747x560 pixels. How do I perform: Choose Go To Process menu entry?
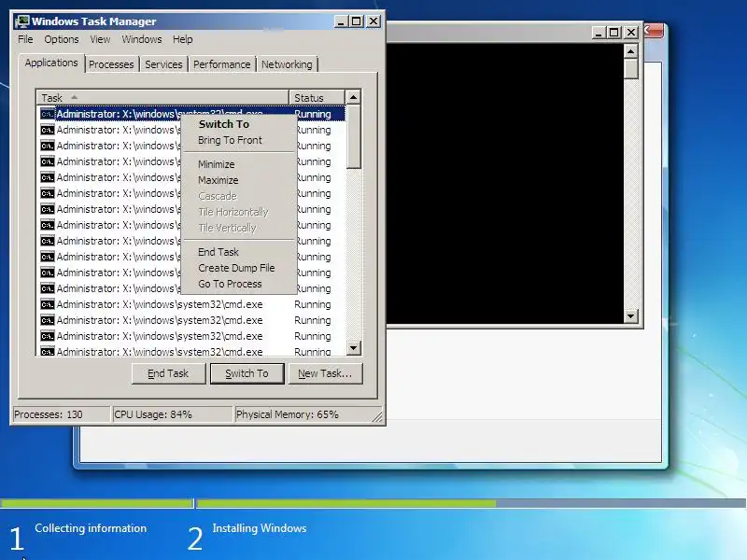[x=230, y=284]
